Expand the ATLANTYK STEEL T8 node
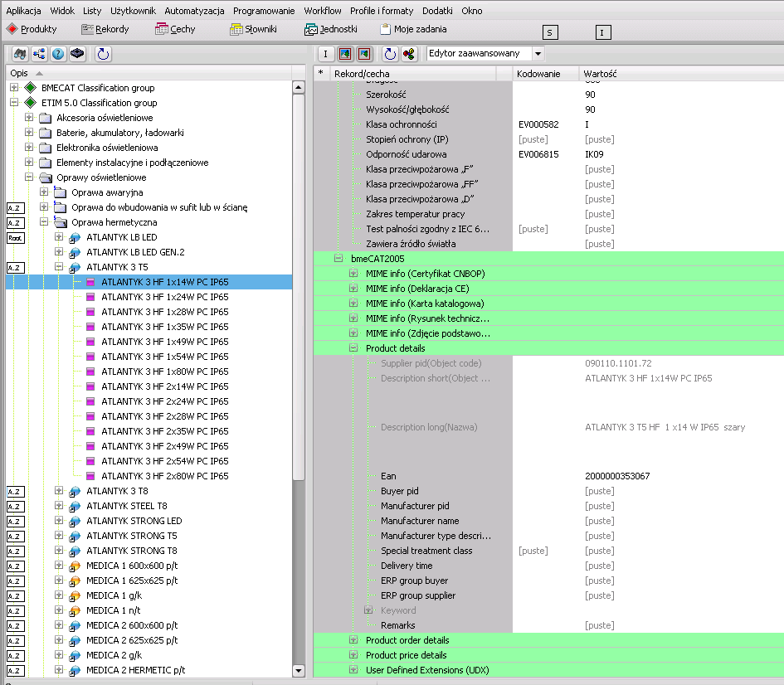The height and width of the screenshot is (685, 784). pos(59,506)
